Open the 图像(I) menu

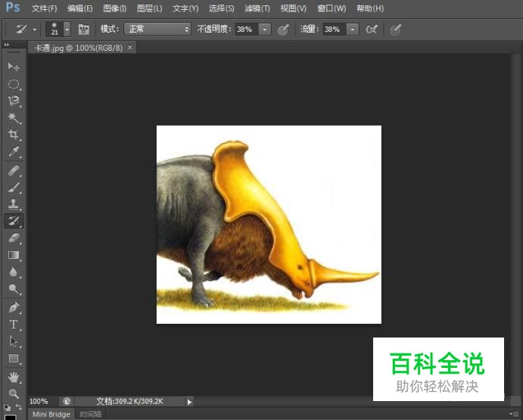[x=114, y=8]
